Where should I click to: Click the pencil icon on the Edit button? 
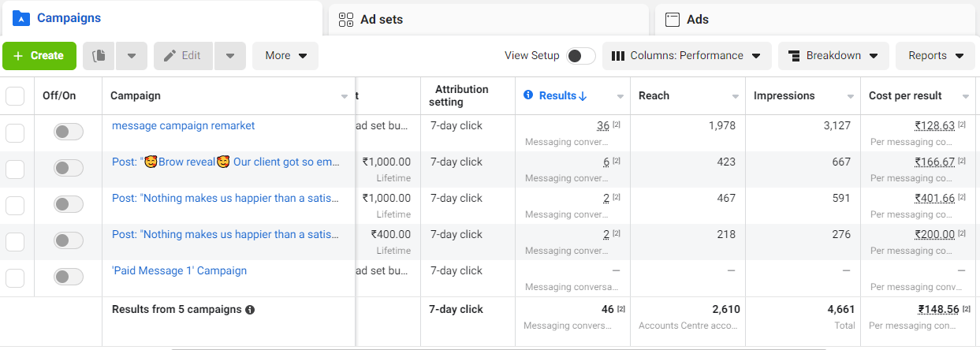point(170,56)
